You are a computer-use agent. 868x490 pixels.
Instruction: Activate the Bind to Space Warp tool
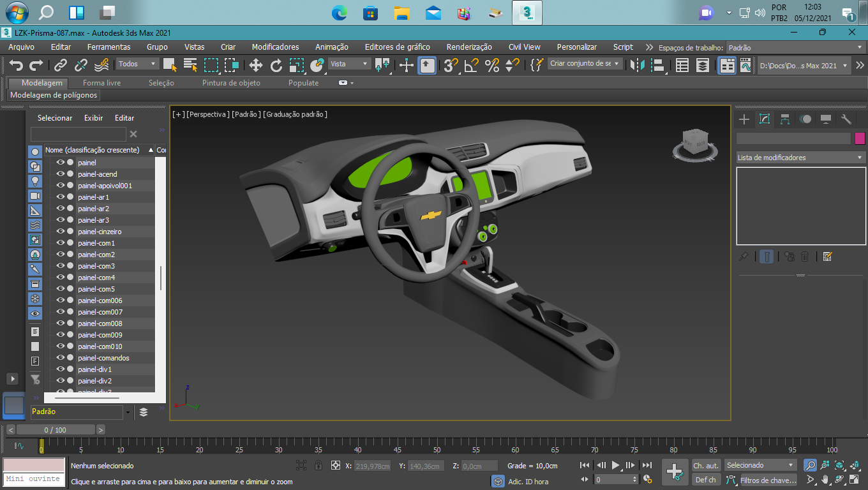(101, 65)
